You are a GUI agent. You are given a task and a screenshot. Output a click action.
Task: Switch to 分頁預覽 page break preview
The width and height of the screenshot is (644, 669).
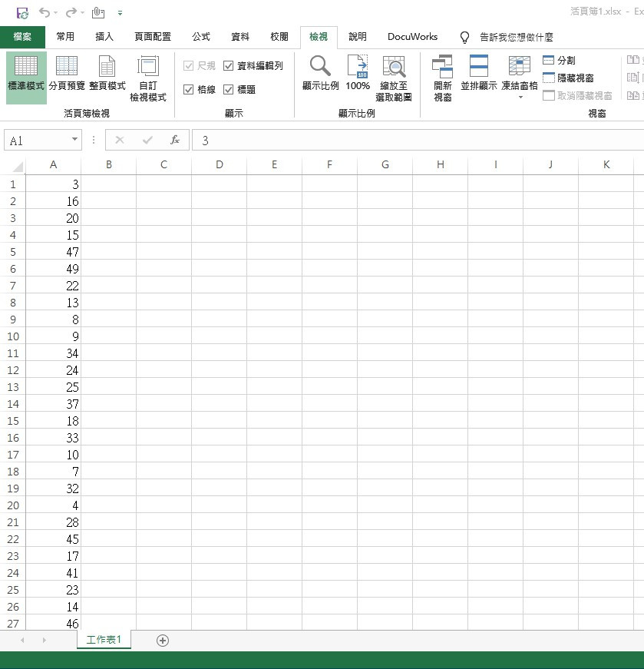[67, 73]
